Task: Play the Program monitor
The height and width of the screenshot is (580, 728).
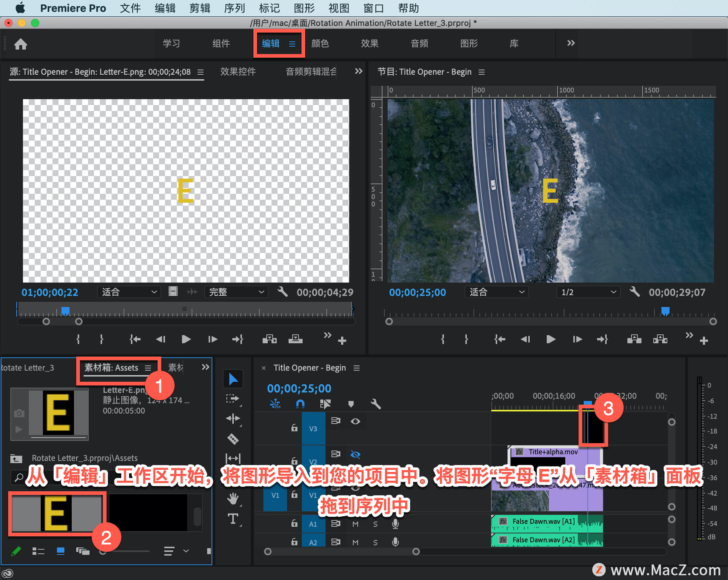Action: [x=551, y=339]
